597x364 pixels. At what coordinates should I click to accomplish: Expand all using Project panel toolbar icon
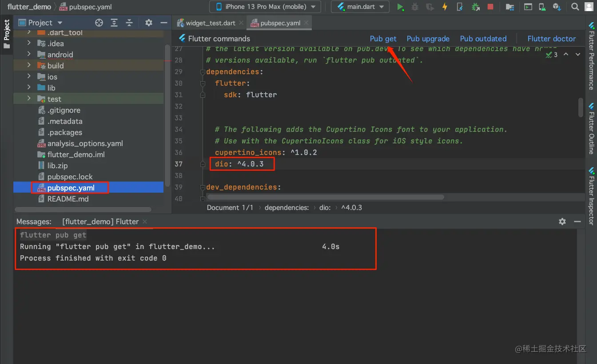[114, 23]
